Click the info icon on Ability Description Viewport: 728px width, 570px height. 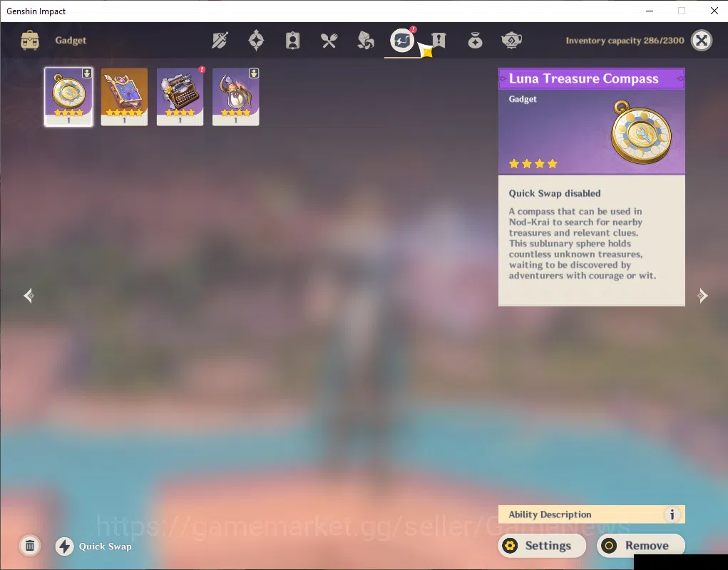672,514
